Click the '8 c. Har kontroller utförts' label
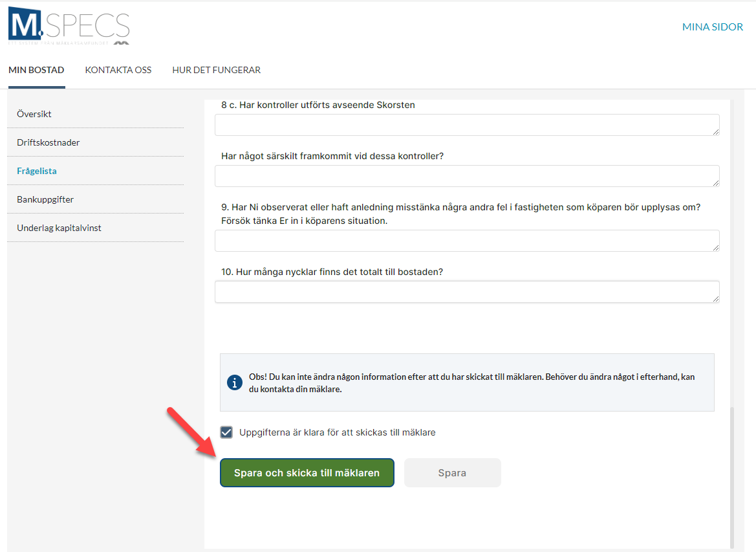 (318, 105)
